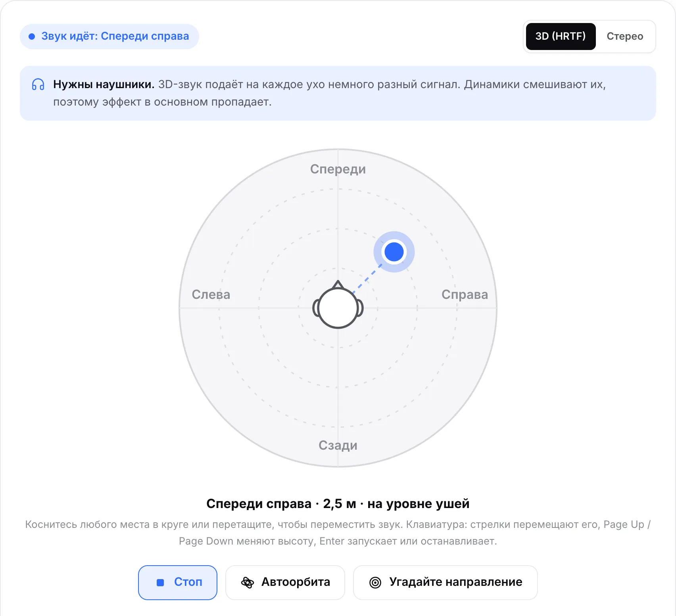Click the bold text Нужны наушники.
676x616 pixels.
(x=104, y=85)
